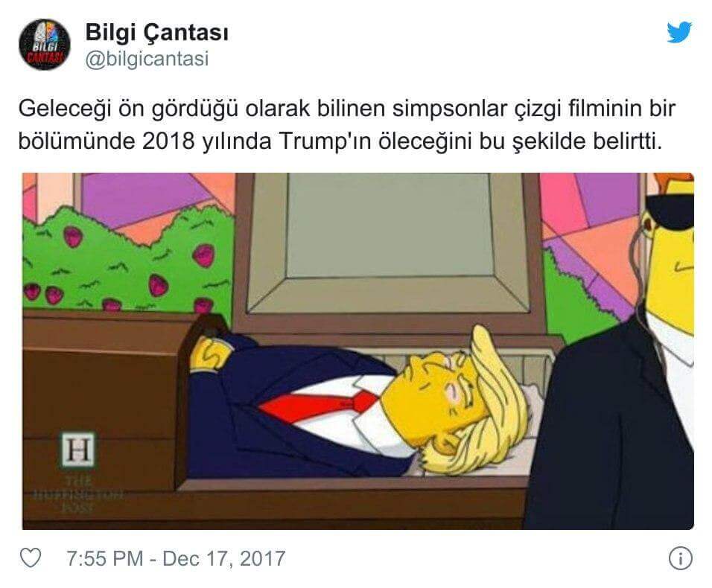Open the Simpsons coffin image
The width and height of the screenshot is (712, 588).
pos(357,351)
